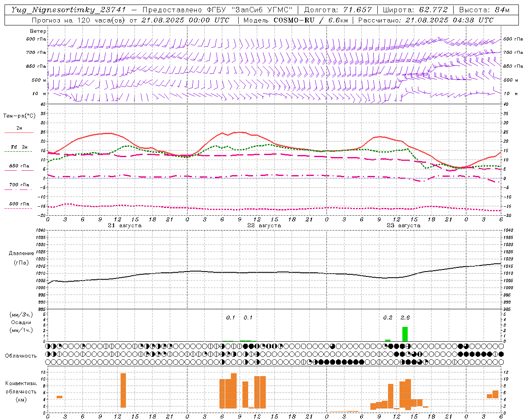This screenshot has height=420, width=525.
Task: Click the orange convective bar at 13h on 21 августа
Action: point(123,390)
